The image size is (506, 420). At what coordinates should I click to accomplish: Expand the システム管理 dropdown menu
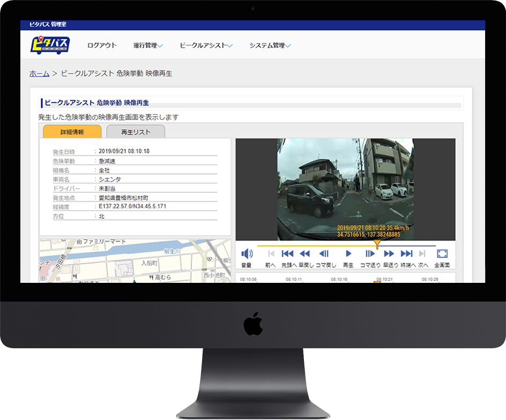coord(270,46)
